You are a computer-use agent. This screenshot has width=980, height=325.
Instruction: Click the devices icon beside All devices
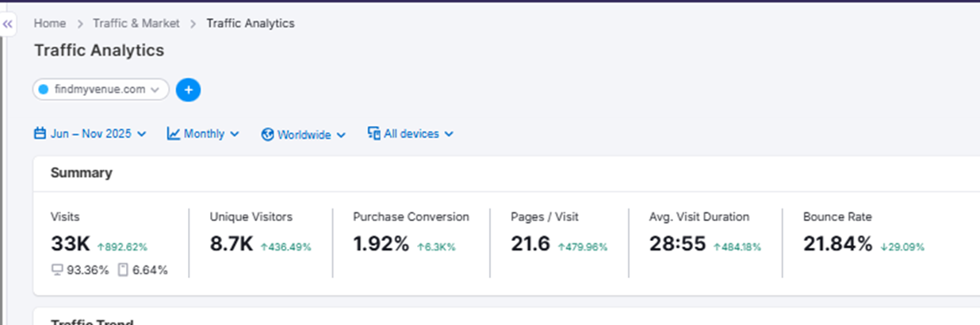tap(374, 134)
